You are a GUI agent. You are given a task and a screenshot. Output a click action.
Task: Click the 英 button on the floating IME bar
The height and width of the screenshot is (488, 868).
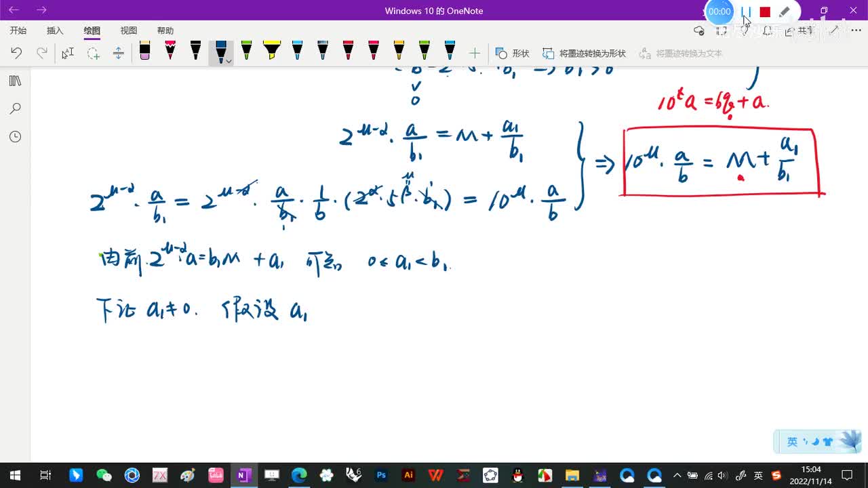pos(792,442)
